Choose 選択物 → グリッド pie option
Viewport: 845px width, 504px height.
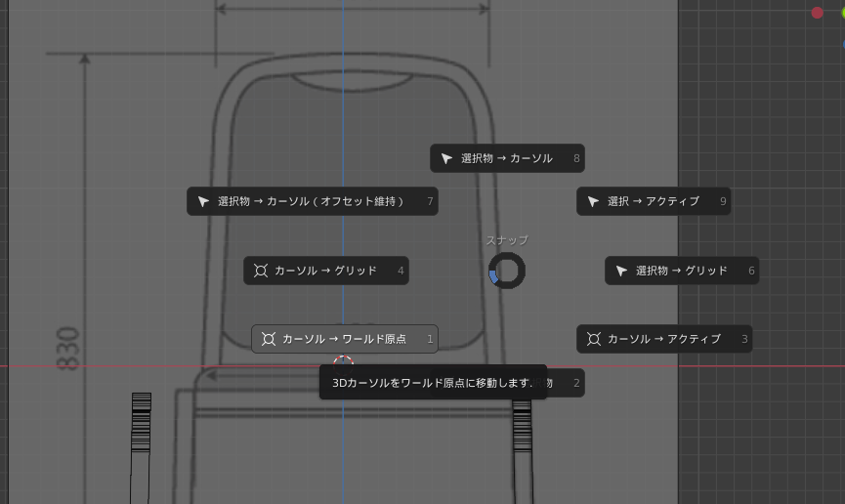click(x=682, y=270)
